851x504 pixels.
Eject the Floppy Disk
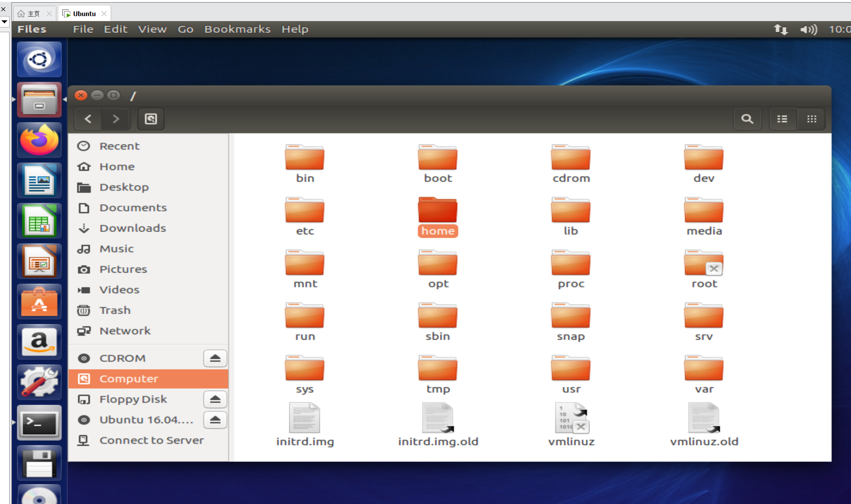pyautogui.click(x=215, y=399)
